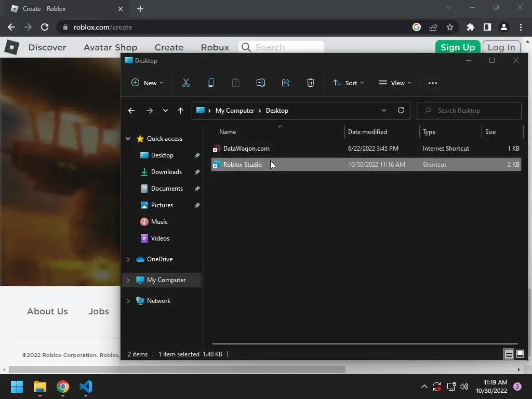Click the Share icon in Explorer toolbar
Image resolution: width=532 pixels, height=399 pixels.
(x=286, y=83)
